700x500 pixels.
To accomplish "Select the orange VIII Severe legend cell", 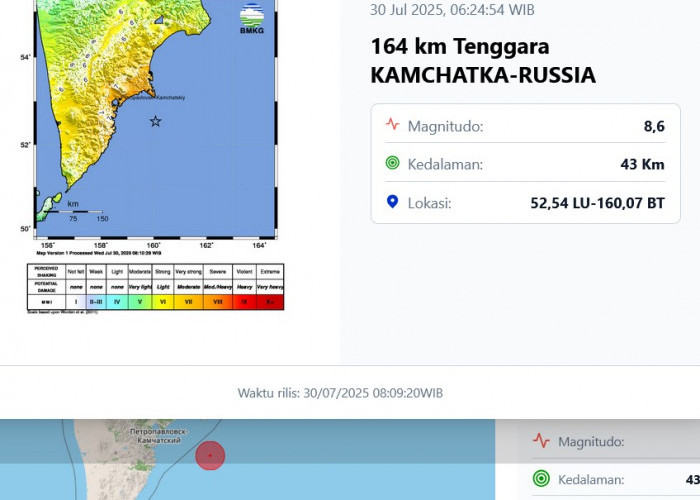I will point(218,299).
